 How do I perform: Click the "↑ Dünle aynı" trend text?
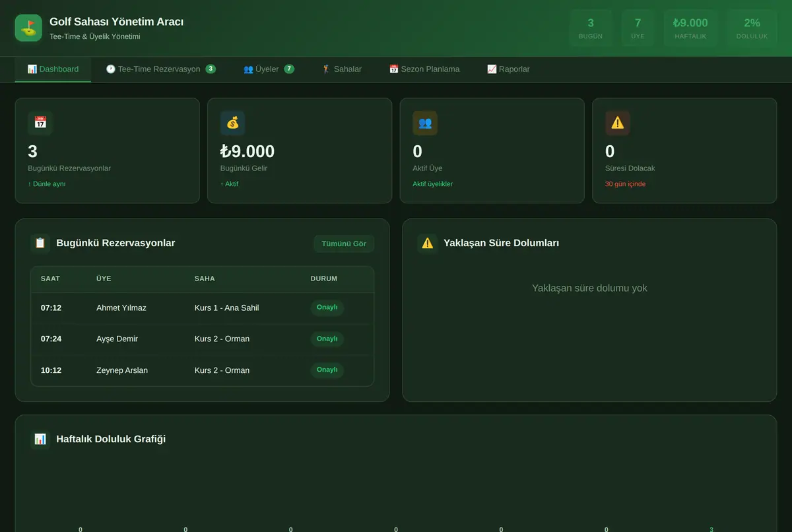point(46,184)
